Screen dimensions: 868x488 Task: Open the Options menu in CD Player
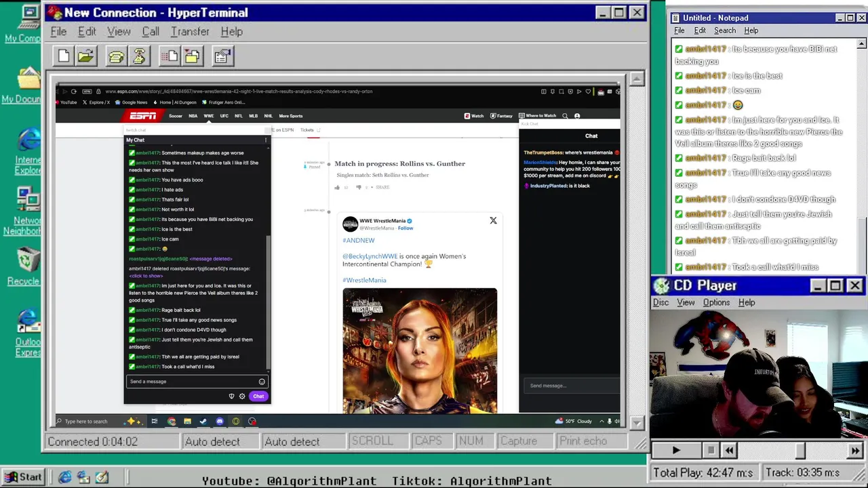click(x=716, y=302)
